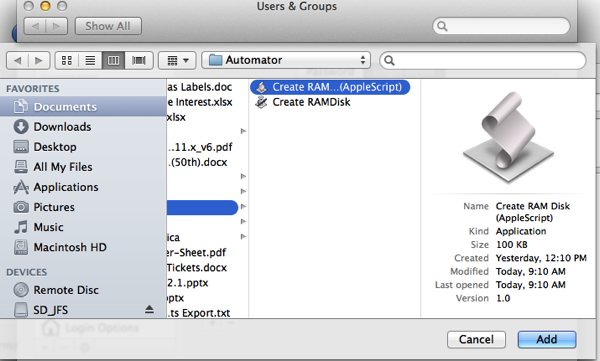This screenshot has height=361, width=600.
Task: Click the Desktop icon in sidebar
Action: pyautogui.click(x=21, y=147)
